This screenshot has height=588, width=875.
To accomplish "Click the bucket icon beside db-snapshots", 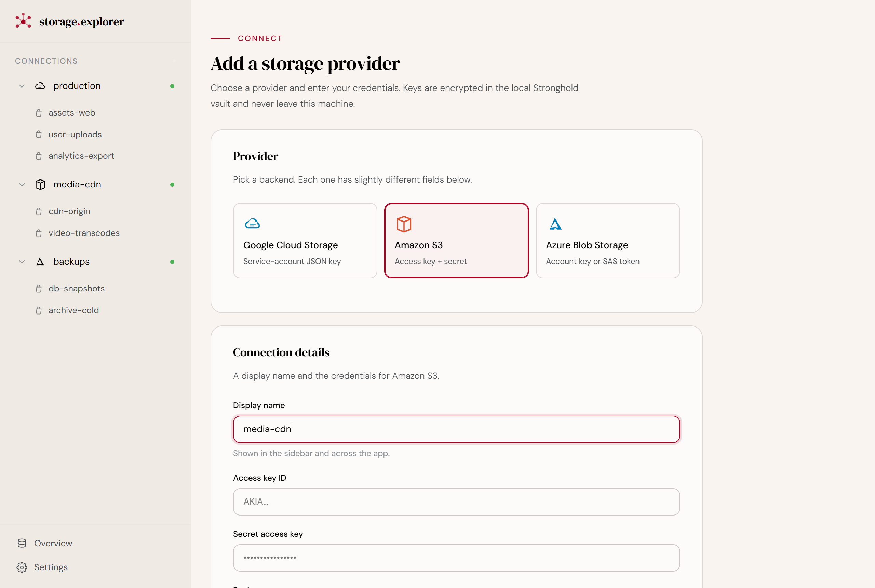I will pos(39,289).
